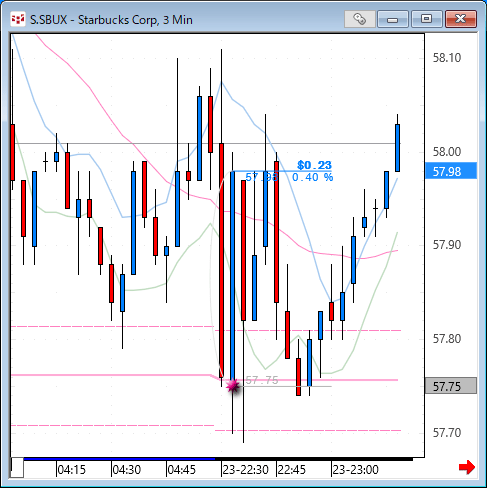This screenshot has width=487, height=488.
Task: Click the 57.70 price axis value
Action: tap(447, 433)
